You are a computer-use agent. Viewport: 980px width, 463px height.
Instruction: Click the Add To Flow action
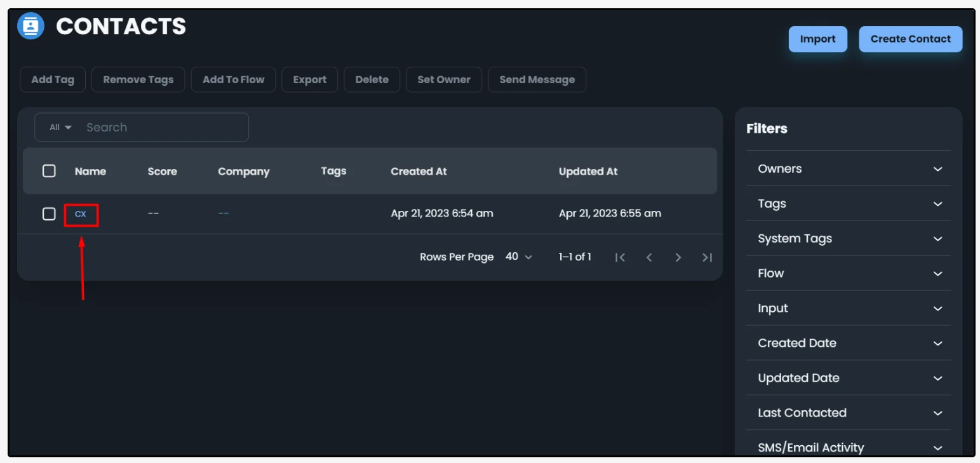point(233,80)
